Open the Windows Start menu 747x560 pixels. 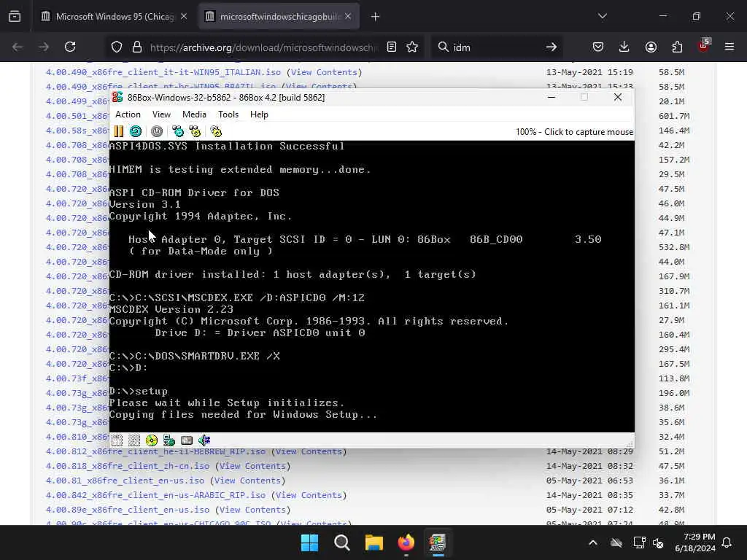point(309,542)
